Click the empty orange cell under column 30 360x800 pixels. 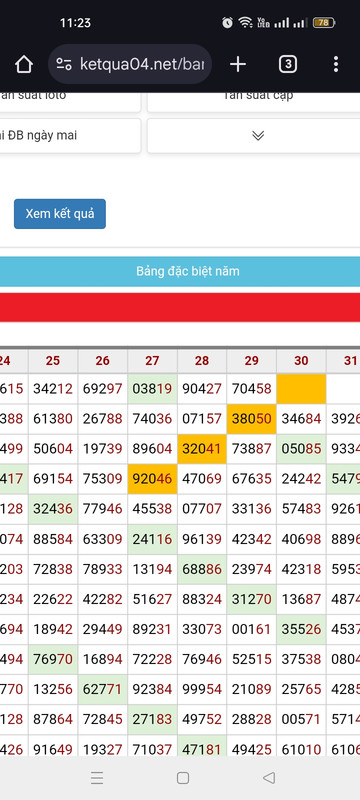tap(301, 389)
